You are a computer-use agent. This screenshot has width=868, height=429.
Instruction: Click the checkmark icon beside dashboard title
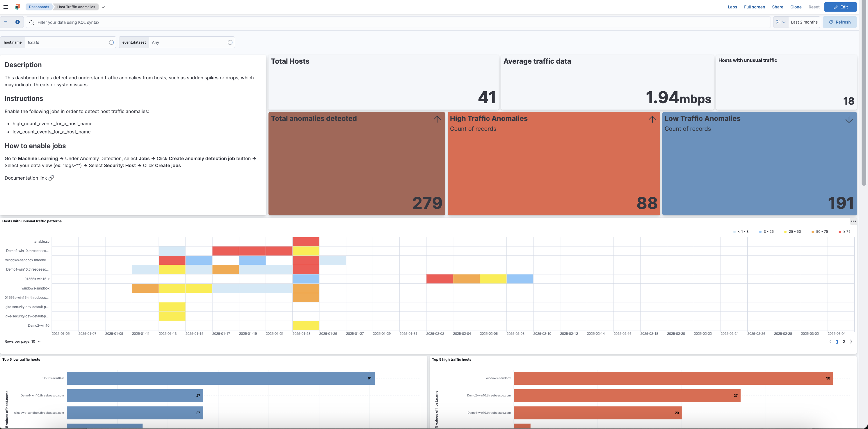(x=103, y=7)
